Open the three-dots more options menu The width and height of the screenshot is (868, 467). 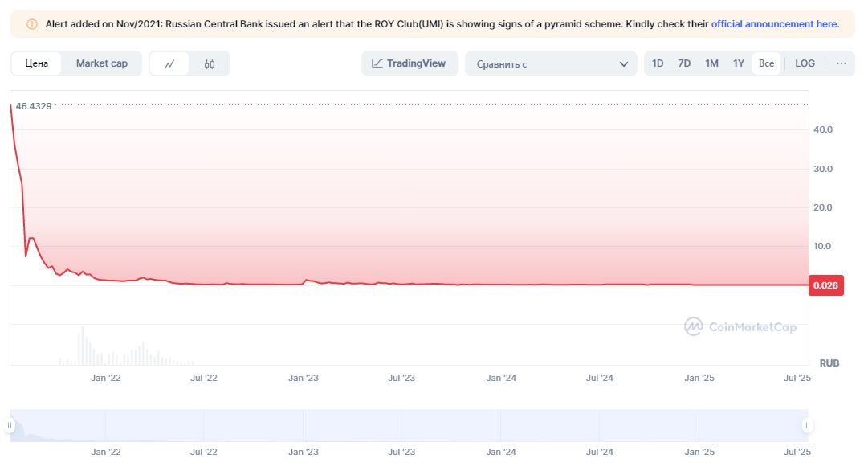841,63
